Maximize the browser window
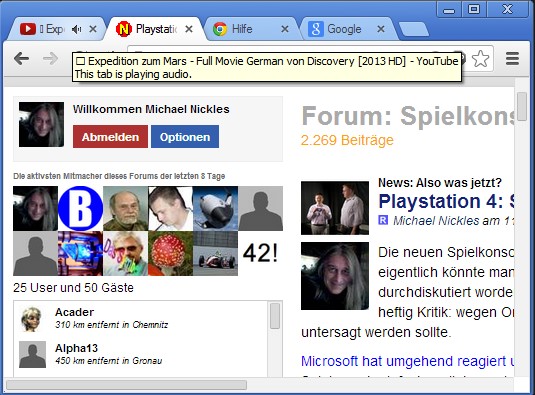This screenshot has height=395, width=535. click(x=474, y=9)
